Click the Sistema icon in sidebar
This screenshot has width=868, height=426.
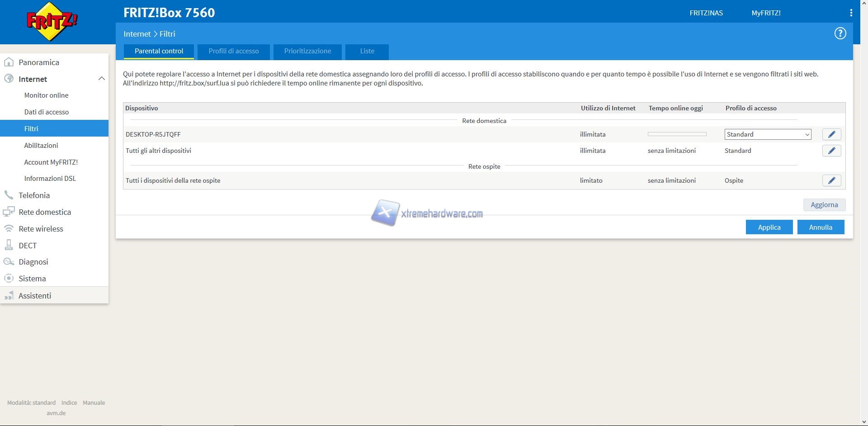click(x=9, y=279)
